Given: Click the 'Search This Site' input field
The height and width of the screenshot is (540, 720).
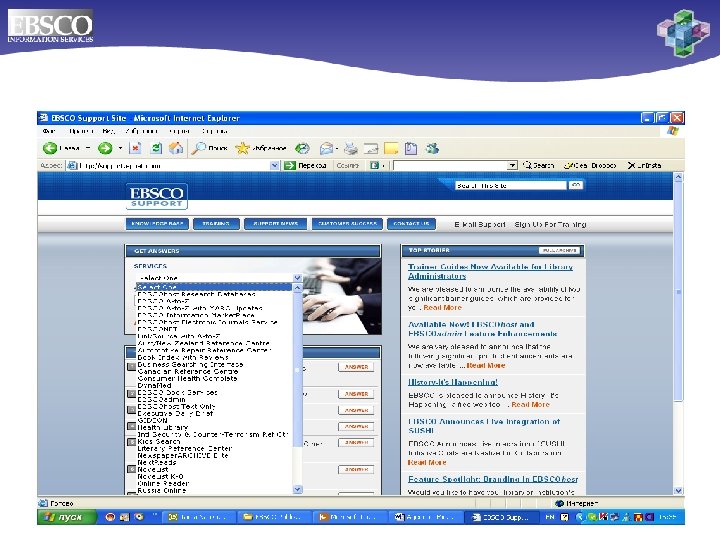Looking at the screenshot, I should (x=511, y=186).
